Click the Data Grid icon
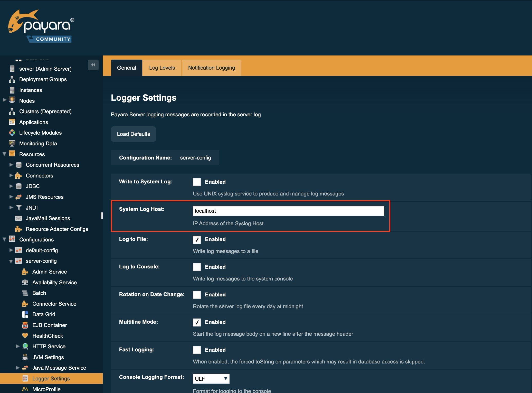The width and height of the screenshot is (532, 393). [x=25, y=314]
